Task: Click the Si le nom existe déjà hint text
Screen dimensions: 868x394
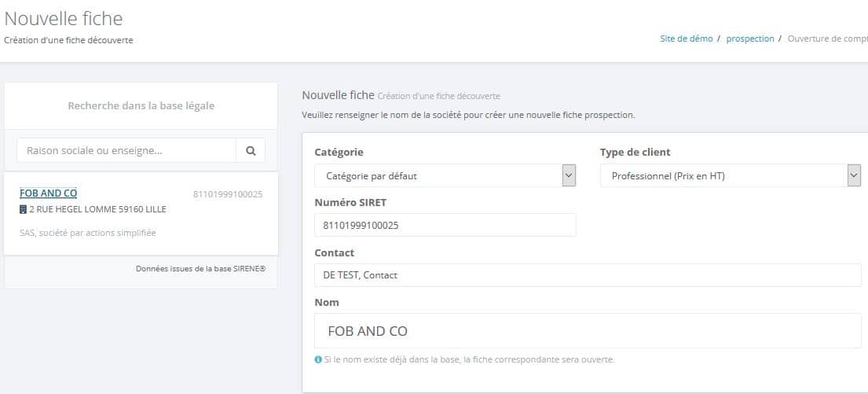Action: point(469,359)
